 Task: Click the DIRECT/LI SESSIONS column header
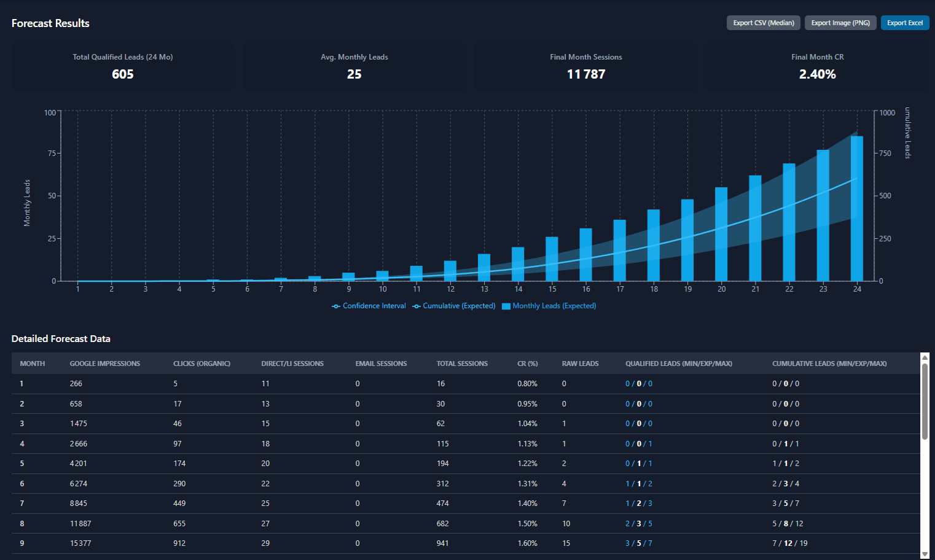click(x=292, y=364)
